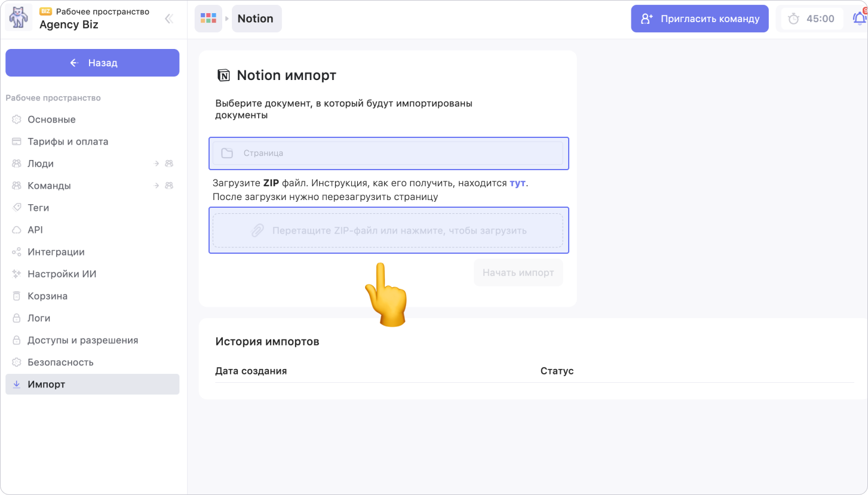Open Основные settings section
The height and width of the screenshot is (495, 868).
click(51, 119)
